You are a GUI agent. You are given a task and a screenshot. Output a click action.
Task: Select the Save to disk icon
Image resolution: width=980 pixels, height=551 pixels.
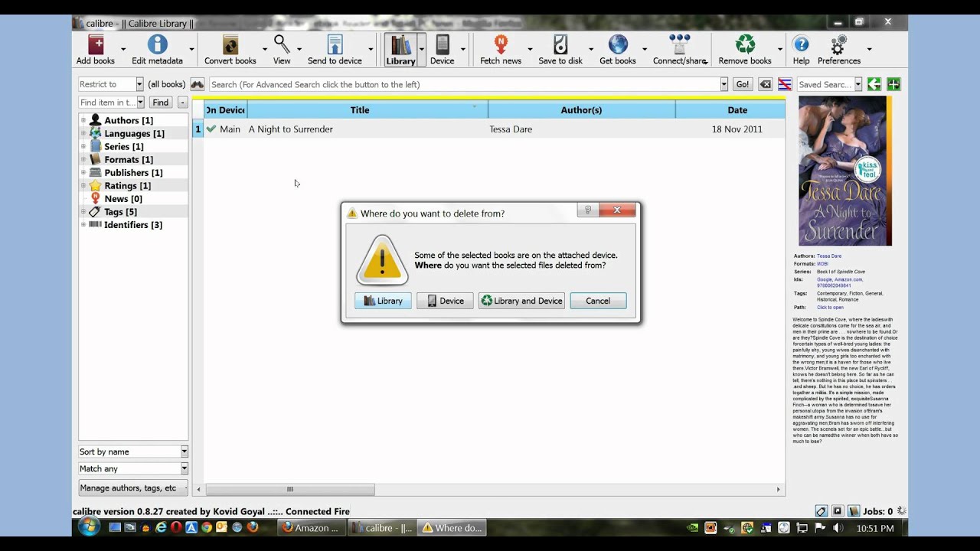560,45
